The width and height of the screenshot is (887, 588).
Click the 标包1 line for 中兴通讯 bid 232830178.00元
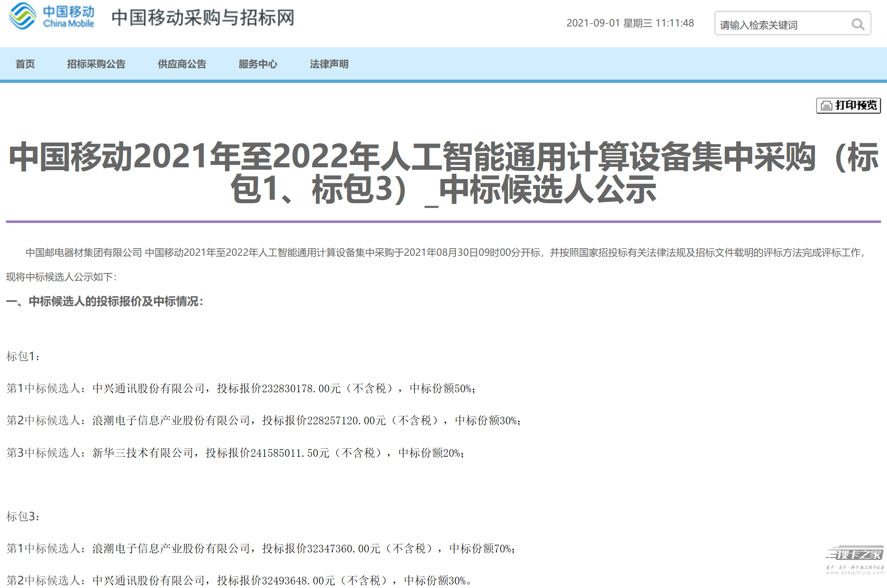click(x=241, y=388)
